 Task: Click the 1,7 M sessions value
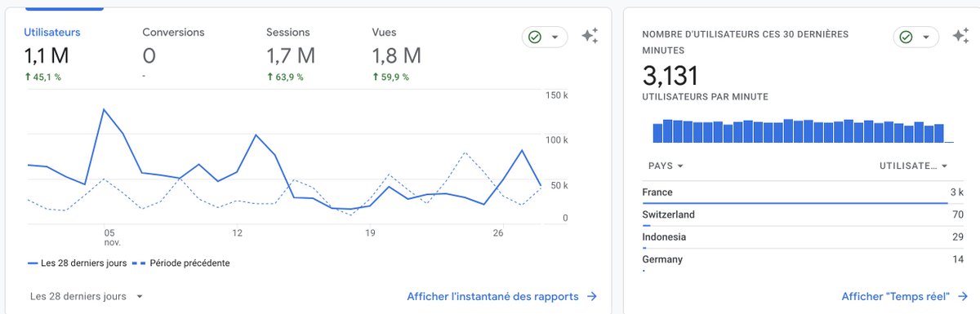coord(291,55)
